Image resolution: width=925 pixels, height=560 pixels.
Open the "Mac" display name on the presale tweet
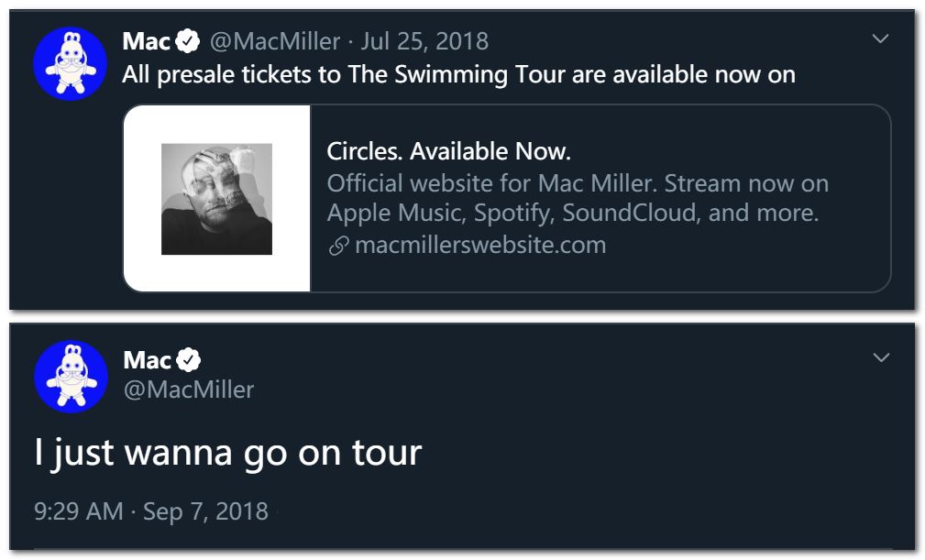(147, 41)
